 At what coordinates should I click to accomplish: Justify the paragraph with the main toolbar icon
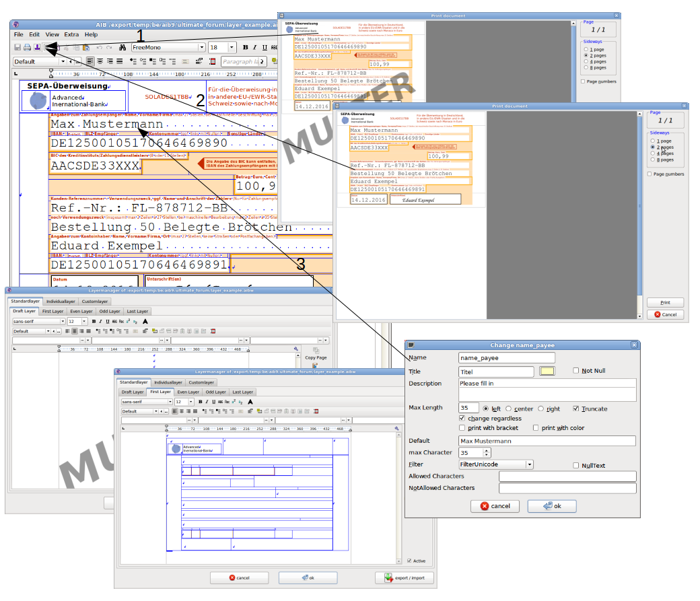(x=120, y=61)
